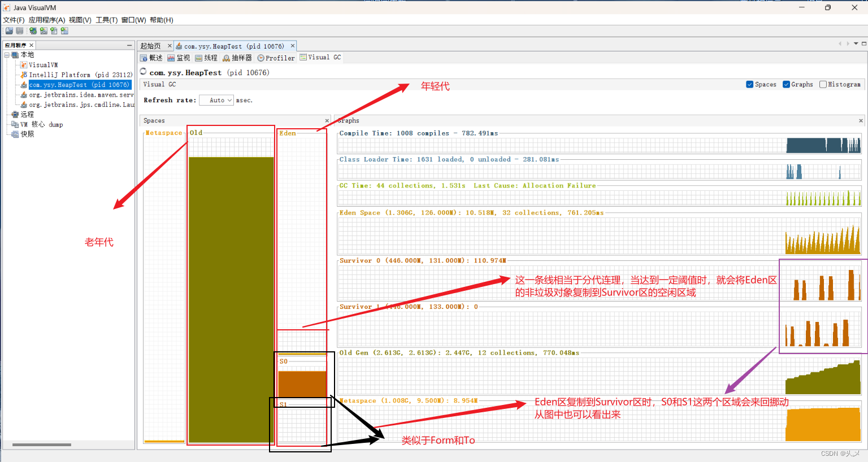Select com.ysy.HeapTest (pid 10676) tree item
868x462 pixels.
pyautogui.click(x=80, y=85)
